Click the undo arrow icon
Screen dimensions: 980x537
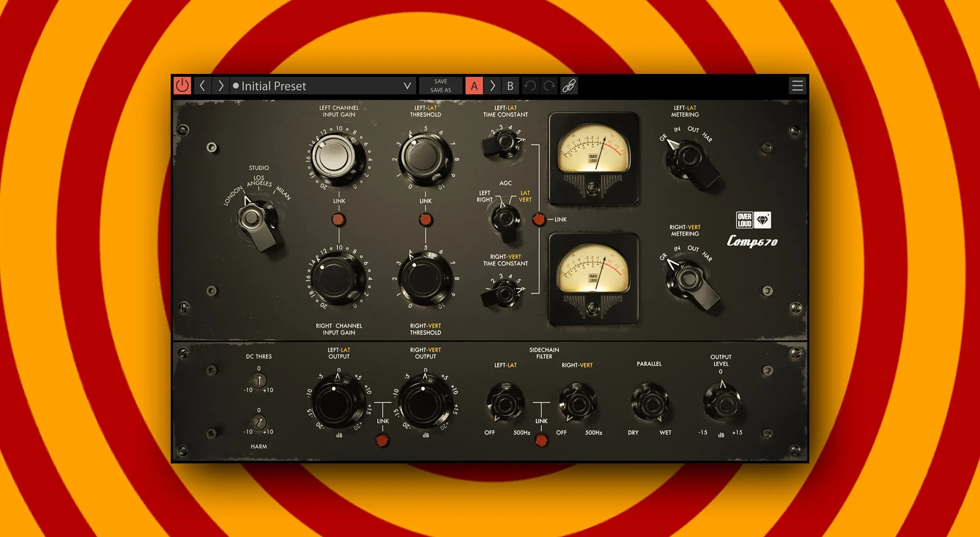coord(530,86)
